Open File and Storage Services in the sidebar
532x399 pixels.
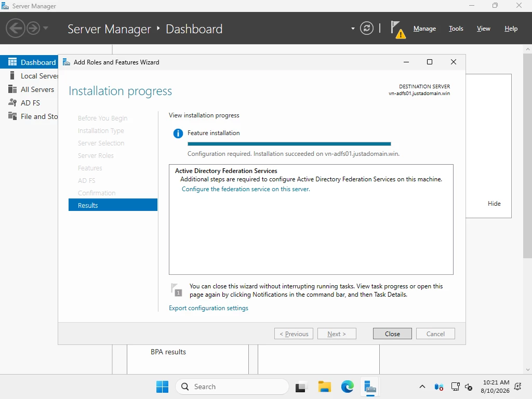pyautogui.click(x=29, y=116)
